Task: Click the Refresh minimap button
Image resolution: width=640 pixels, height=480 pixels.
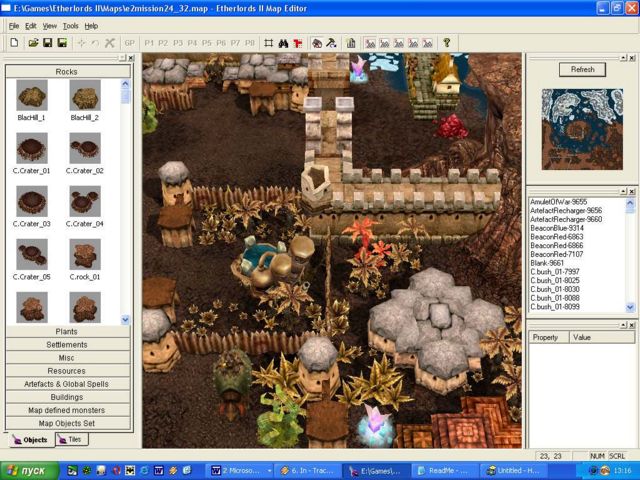Action: click(x=582, y=69)
